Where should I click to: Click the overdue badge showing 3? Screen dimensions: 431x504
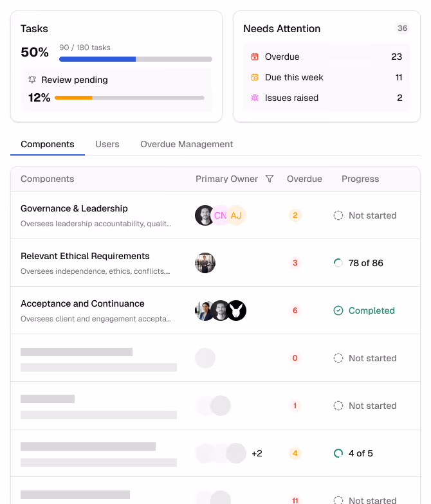coord(295,263)
